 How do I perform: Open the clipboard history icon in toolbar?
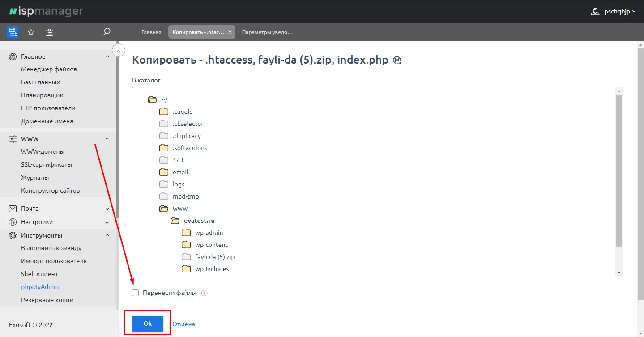point(49,32)
